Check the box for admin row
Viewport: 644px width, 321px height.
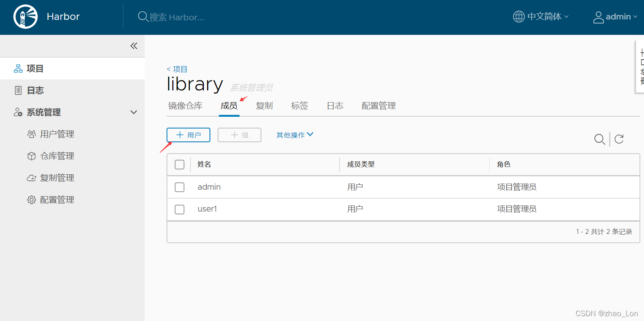[180, 187]
